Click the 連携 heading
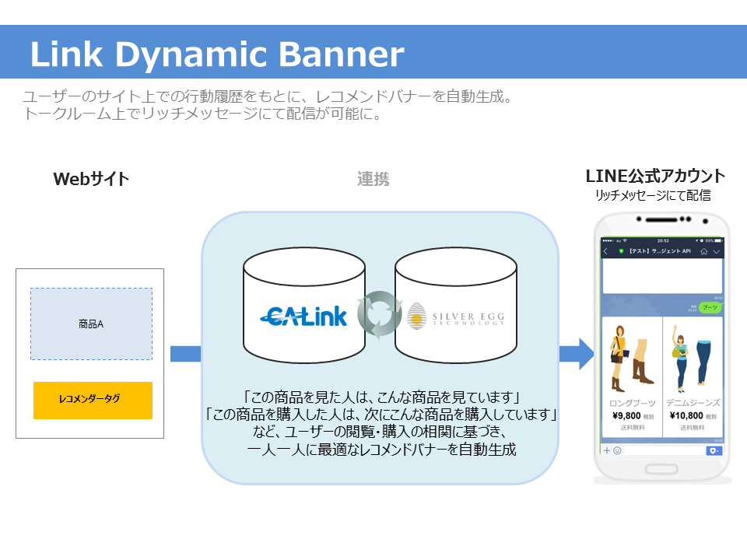747x560 pixels. point(373,179)
